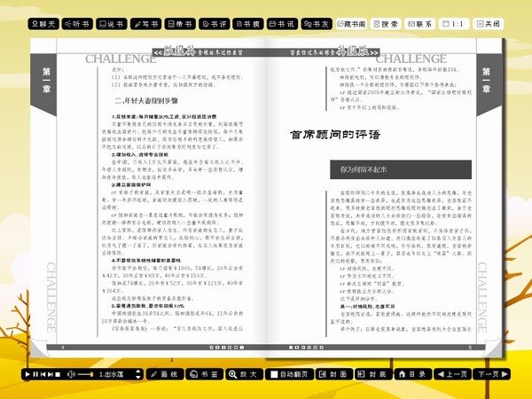Open the 听书 listen-to-book feature

point(77,24)
